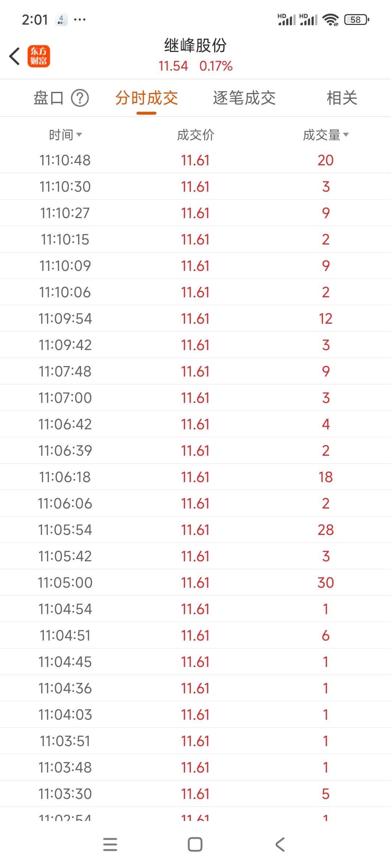Switch to the 逐笔成交 tab
This screenshot has height=868, width=391.
point(244,98)
